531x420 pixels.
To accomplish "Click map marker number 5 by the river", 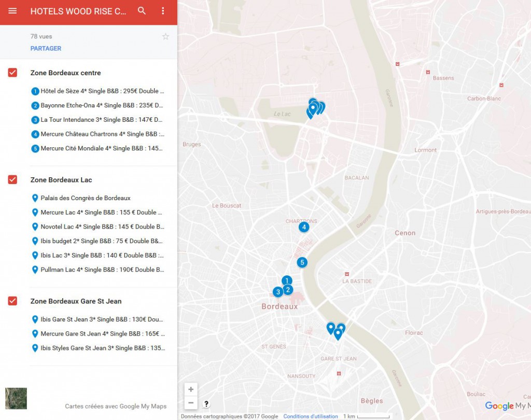I will (302, 262).
